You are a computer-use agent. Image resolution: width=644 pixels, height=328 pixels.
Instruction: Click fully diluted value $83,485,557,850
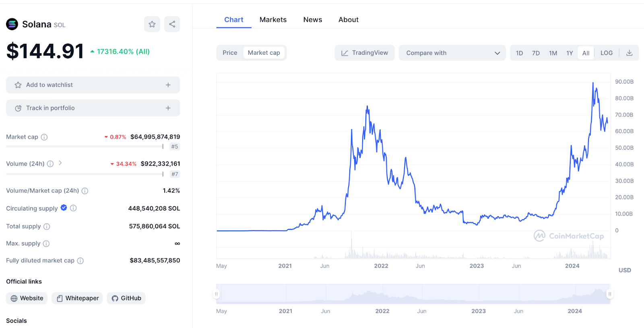pos(155,261)
